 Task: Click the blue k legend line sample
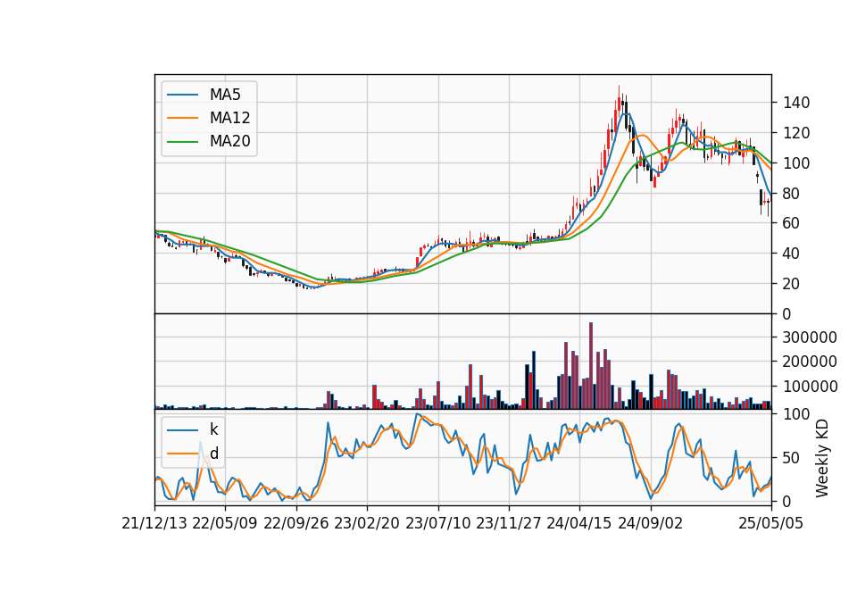click(182, 429)
